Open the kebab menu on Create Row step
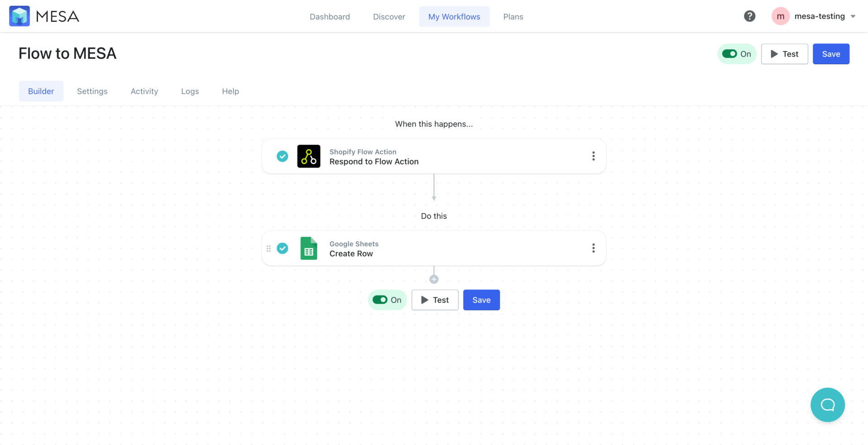 tap(594, 248)
